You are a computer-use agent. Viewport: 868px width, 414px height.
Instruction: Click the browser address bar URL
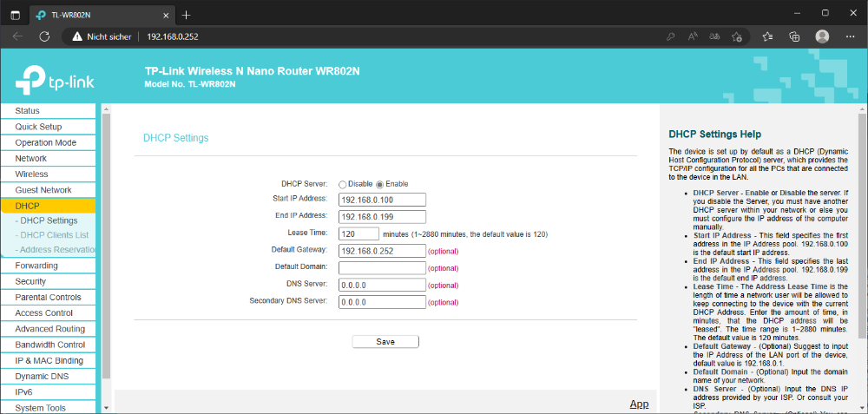pos(172,37)
